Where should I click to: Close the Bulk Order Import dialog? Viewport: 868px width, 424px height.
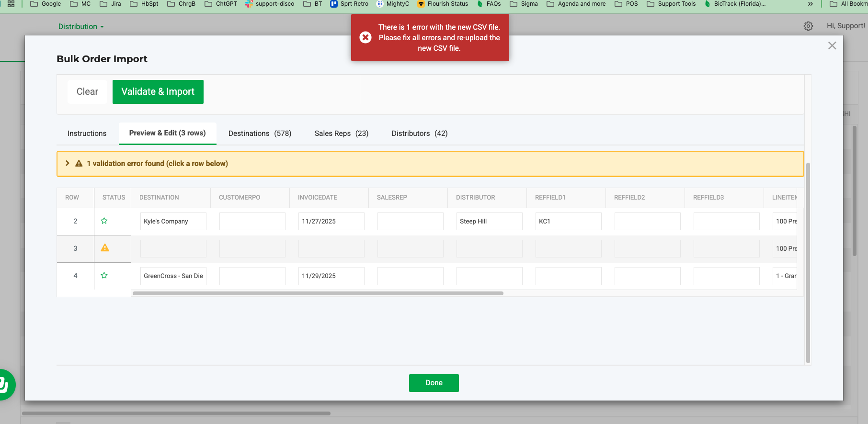(832, 45)
